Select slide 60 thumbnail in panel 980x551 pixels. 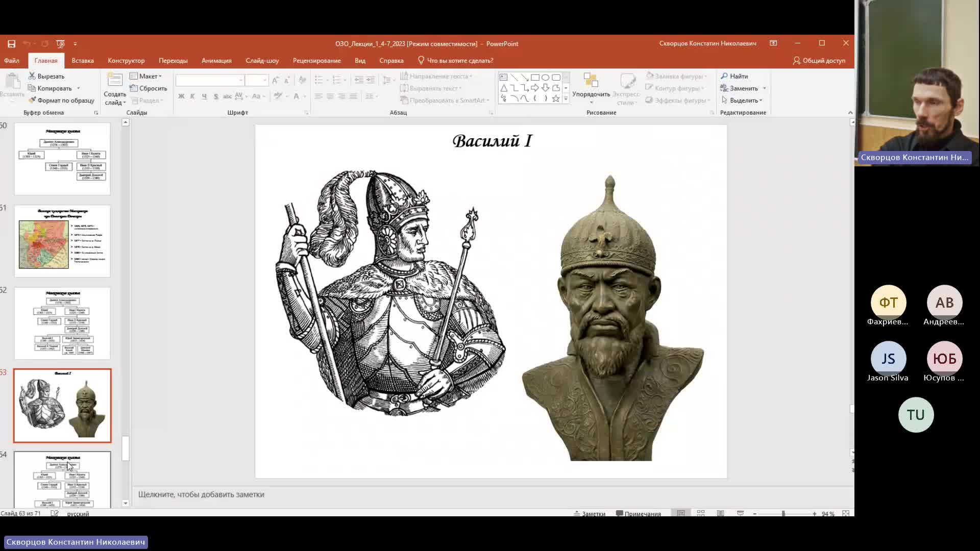coord(62,159)
